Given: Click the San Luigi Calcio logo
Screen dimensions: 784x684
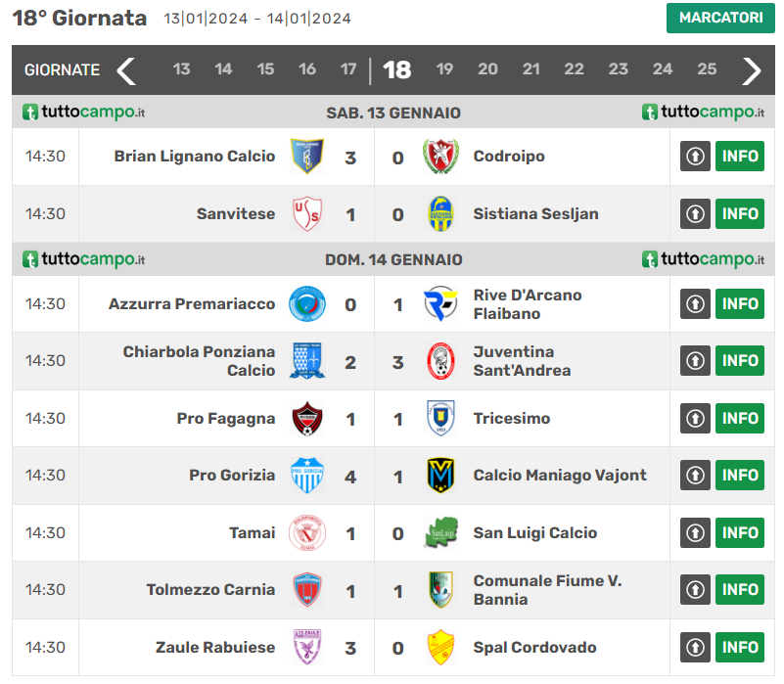Looking at the screenshot, I should pos(439,533).
